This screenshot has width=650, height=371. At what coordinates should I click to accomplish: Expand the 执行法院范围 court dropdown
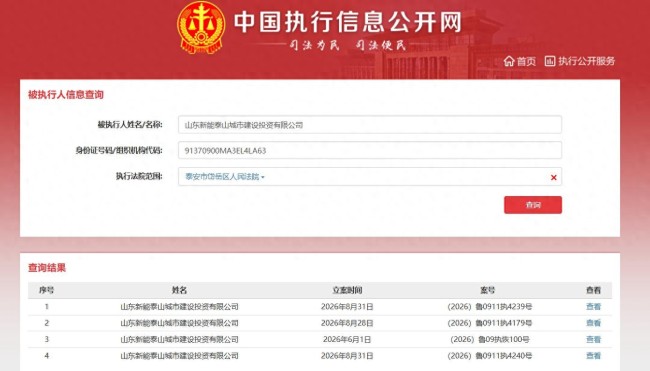pos(224,177)
